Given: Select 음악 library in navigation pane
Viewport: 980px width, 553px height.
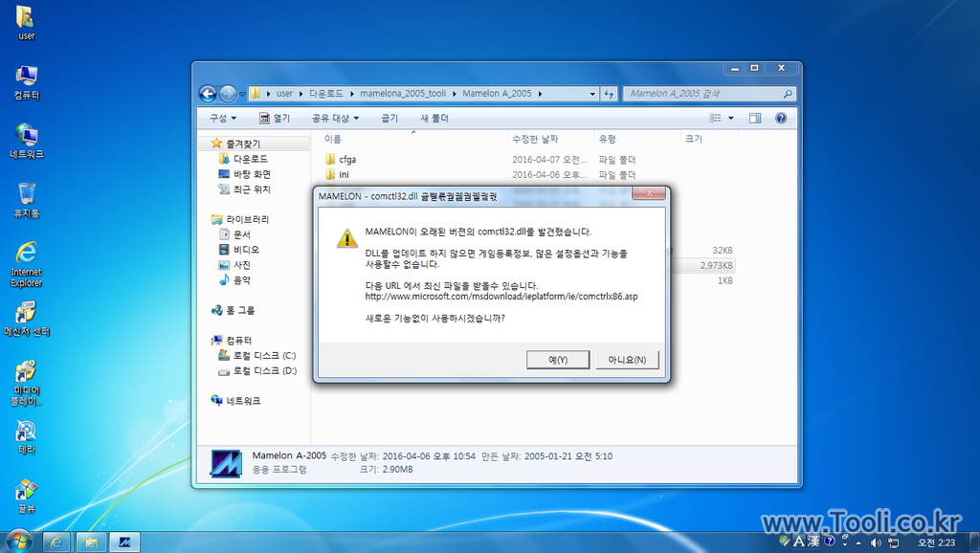Looking at the screenshot, I should pos(235,280).
